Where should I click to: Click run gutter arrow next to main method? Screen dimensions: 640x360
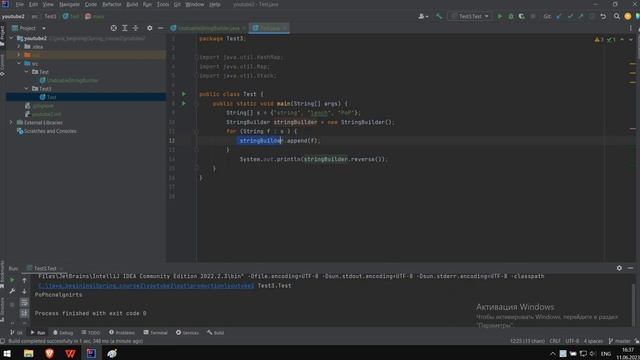tap(184, 104)
